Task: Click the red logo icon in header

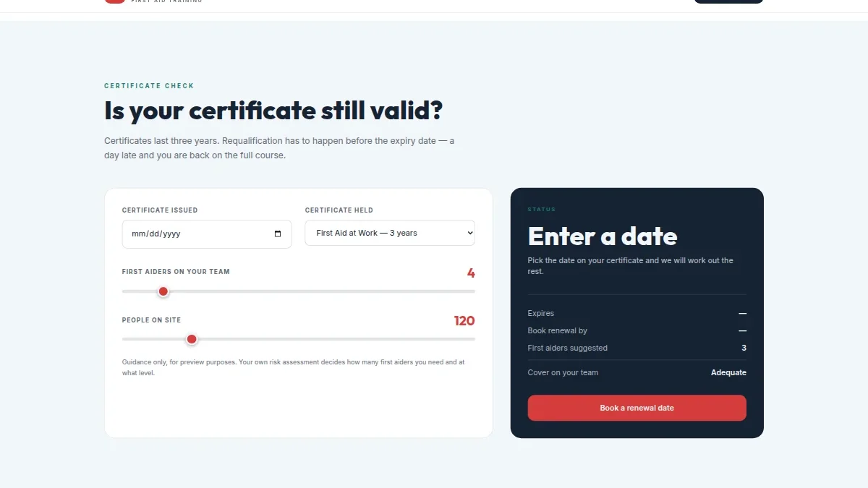Action: (x=115, y=1)
